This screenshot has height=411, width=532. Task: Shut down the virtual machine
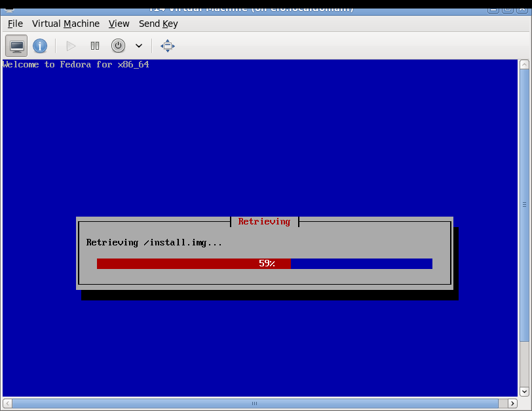coord(118,46)
